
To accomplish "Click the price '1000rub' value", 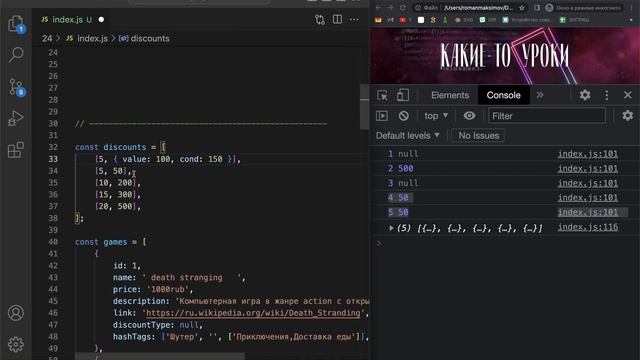I will tap(169, 289).
